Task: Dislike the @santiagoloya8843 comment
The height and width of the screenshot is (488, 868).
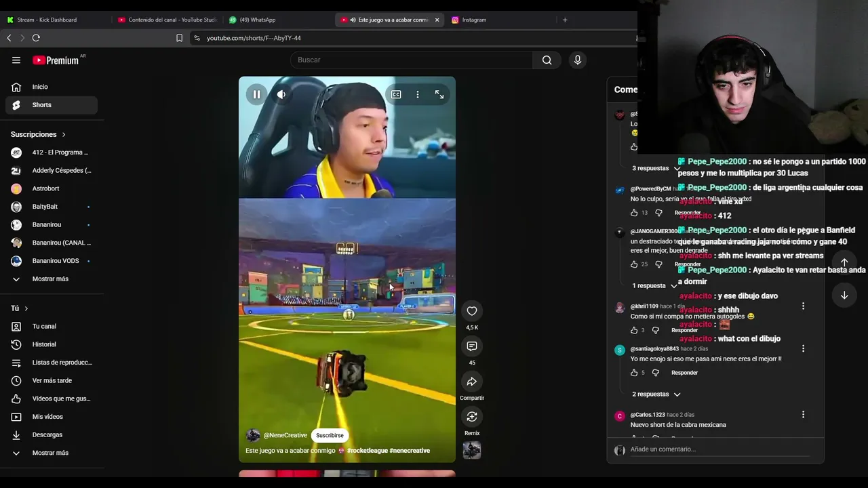Action: tap(655, 373)
